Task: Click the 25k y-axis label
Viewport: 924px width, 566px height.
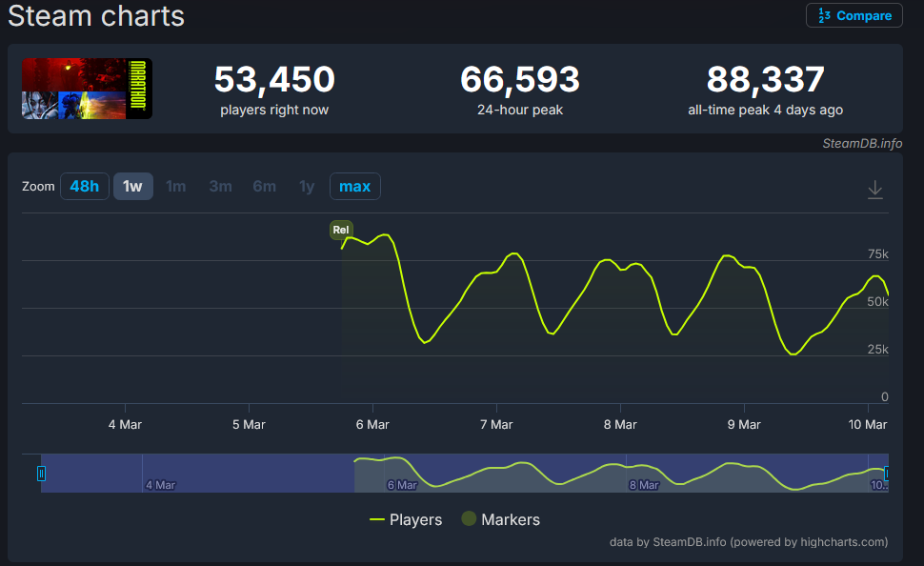Action: point(878,350)
